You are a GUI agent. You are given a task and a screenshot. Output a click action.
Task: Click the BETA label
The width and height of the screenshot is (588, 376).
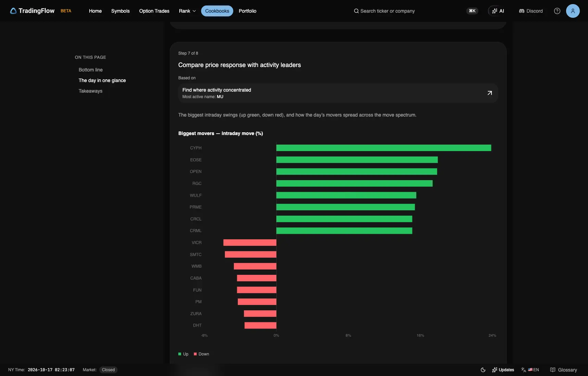(66, 11)
